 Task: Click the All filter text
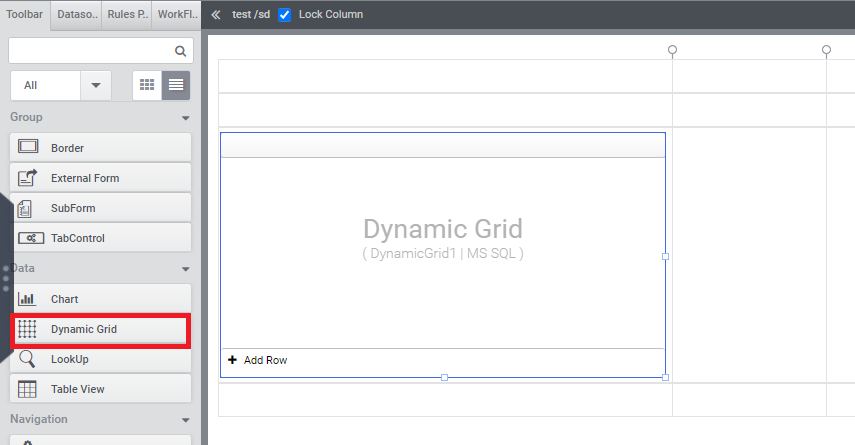pos(31,85)
